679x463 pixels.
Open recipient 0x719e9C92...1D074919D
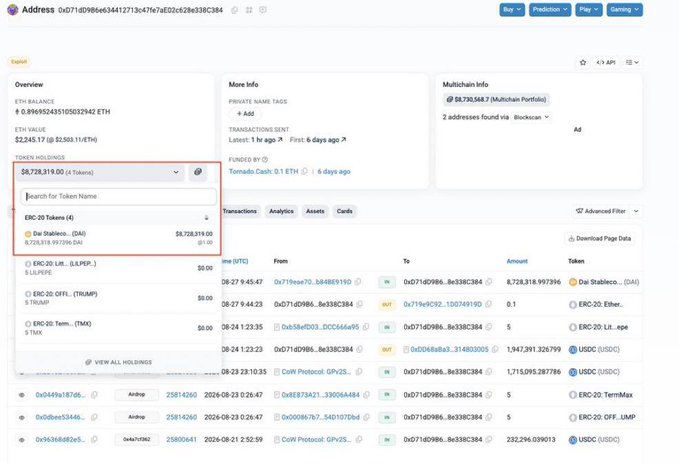click(x=442, y=304)
